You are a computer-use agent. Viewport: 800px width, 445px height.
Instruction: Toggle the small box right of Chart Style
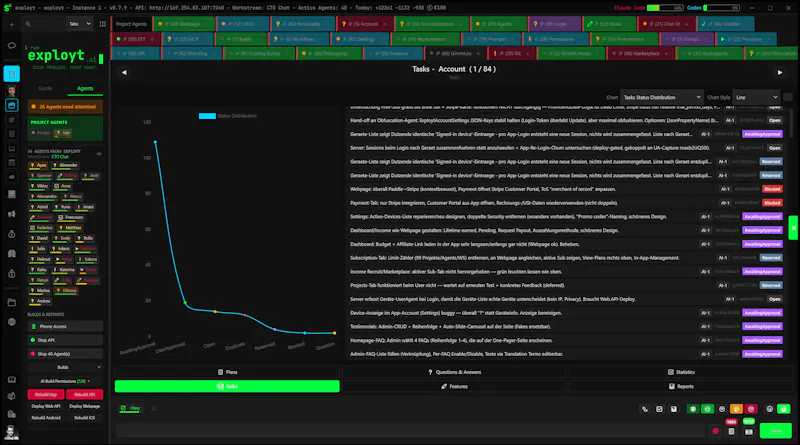click(788, 97)
